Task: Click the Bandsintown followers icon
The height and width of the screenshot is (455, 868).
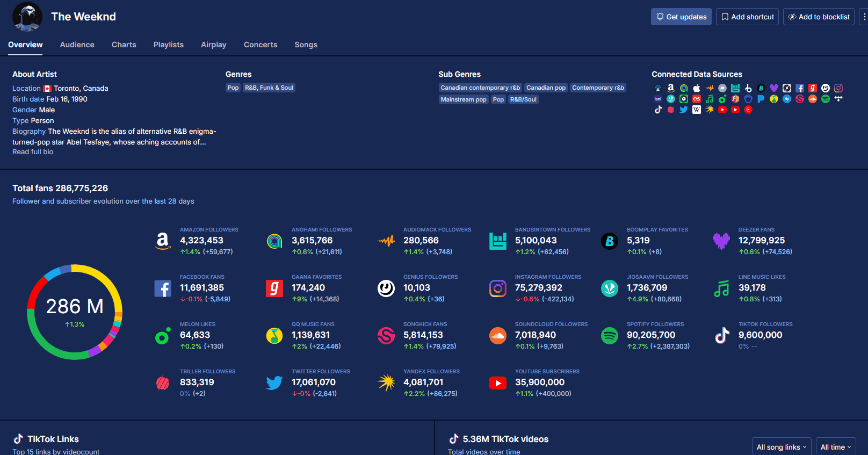Action: [x=497, y=241]
